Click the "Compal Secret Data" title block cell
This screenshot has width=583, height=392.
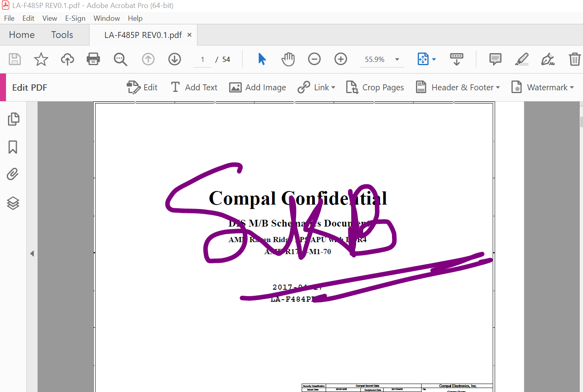click(x=367, y=386)
